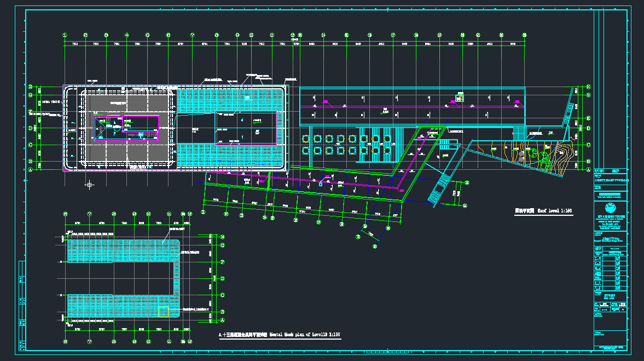Select the crosshair marker below the roof plan
Viewport: 644px width, 361px height.
(90, 185)
